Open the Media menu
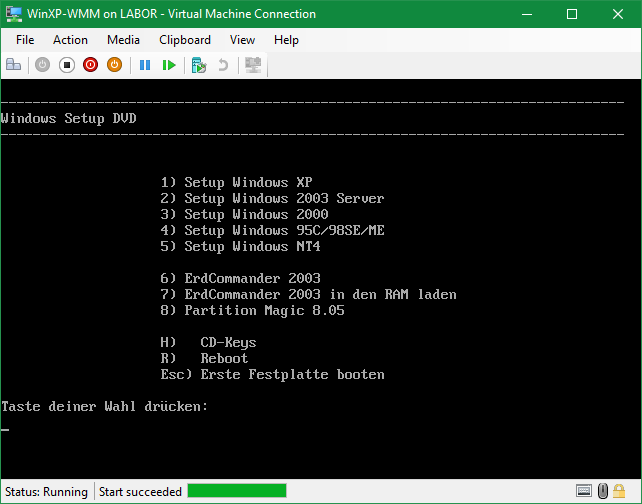This screenshot has width=642, height=504. click(123, 40)
